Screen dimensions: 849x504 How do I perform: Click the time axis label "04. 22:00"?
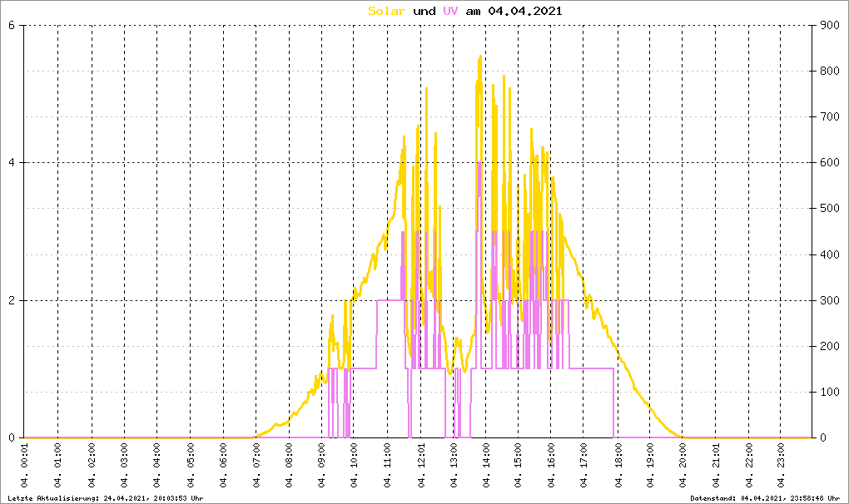coord(749,466)
